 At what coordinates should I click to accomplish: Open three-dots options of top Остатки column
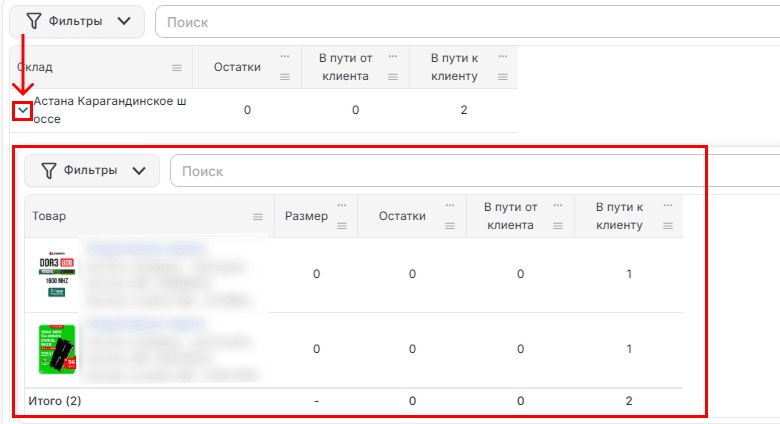pyautogui.click(x=285, y=56)
